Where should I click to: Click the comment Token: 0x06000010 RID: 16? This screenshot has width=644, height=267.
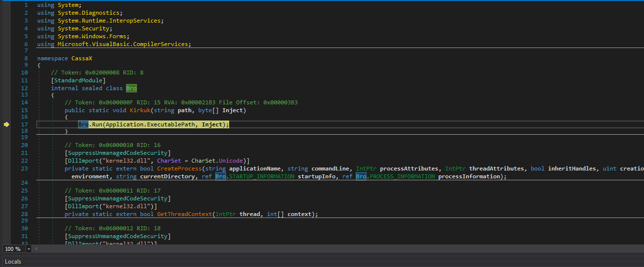pyautogui.click(x=113, y=145)
